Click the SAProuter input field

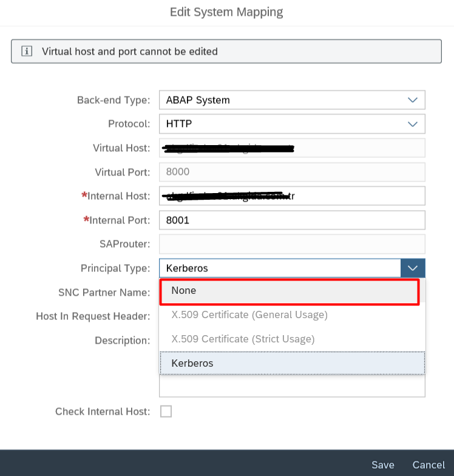(x=292, y=244)
